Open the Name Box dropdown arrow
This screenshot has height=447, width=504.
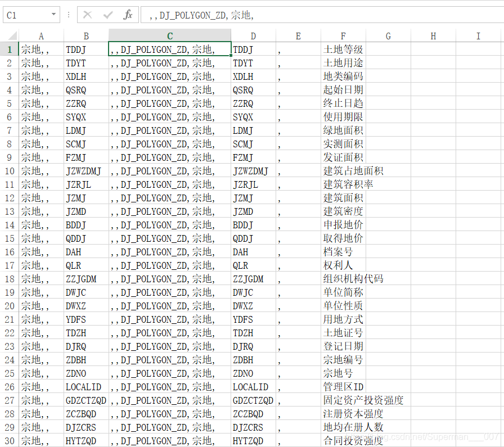click(53, 15)
